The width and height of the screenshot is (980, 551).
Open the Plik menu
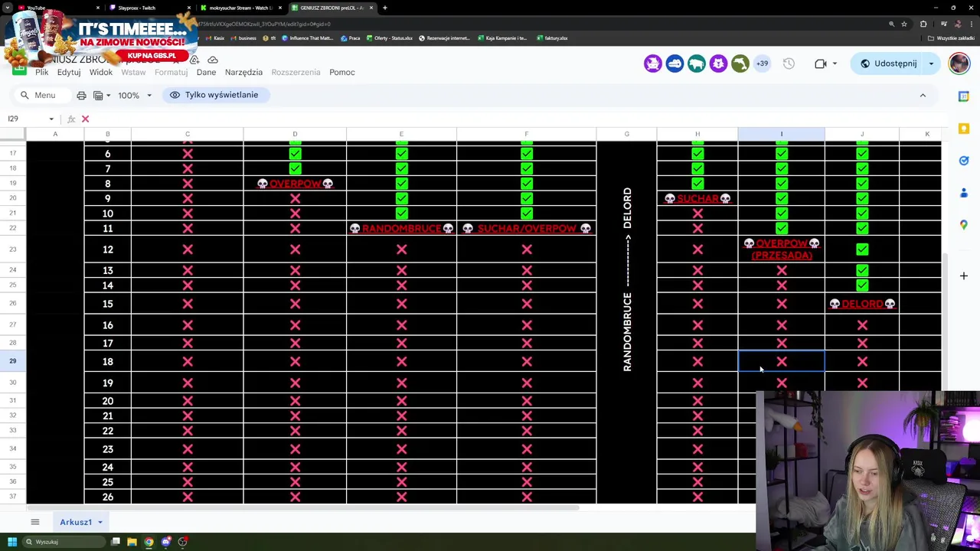click(41, 72)
